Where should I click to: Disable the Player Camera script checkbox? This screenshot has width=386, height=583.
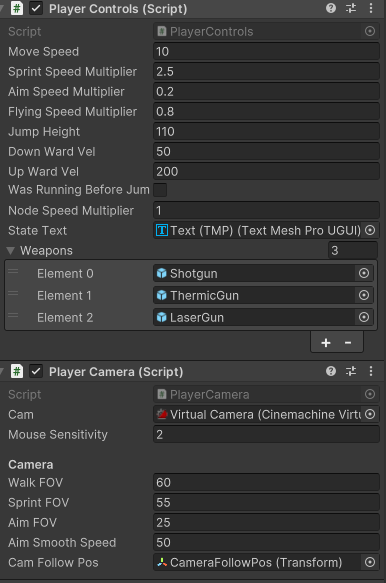(36, 371)
